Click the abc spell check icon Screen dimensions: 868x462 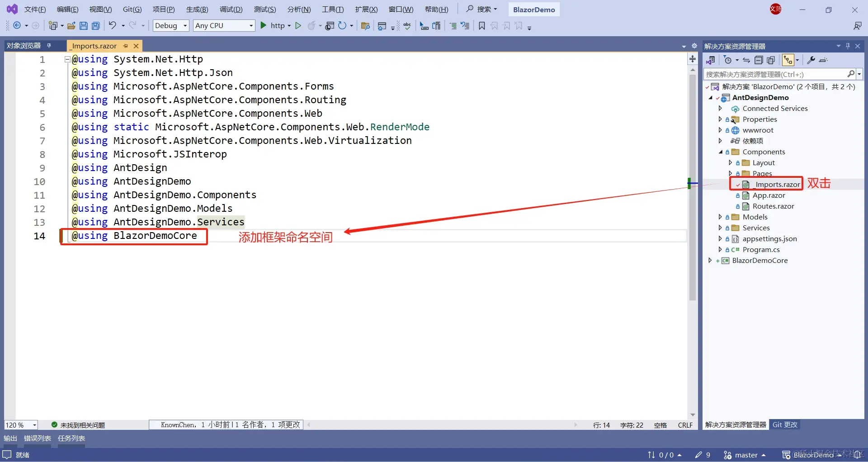(407, 26)
